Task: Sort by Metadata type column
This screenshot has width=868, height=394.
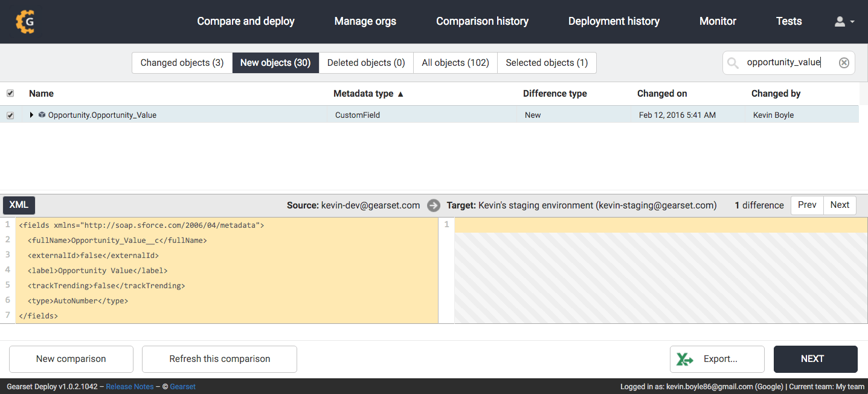Action: 368,94
